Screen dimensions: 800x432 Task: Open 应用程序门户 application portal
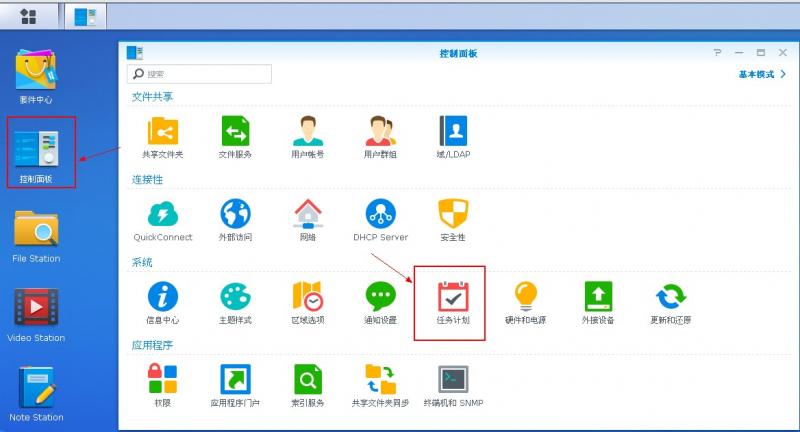(x=235, y=386)
